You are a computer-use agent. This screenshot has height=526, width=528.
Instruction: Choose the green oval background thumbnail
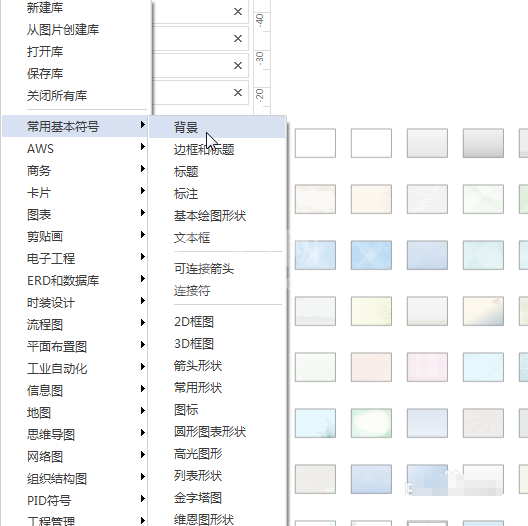coord(371,423)
